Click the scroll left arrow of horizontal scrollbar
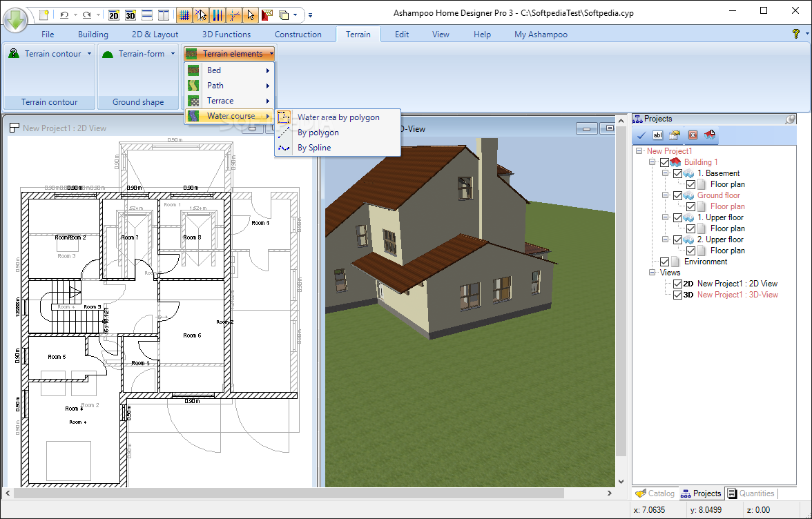The height and width of the screenshot is (519, 812). 7,493
